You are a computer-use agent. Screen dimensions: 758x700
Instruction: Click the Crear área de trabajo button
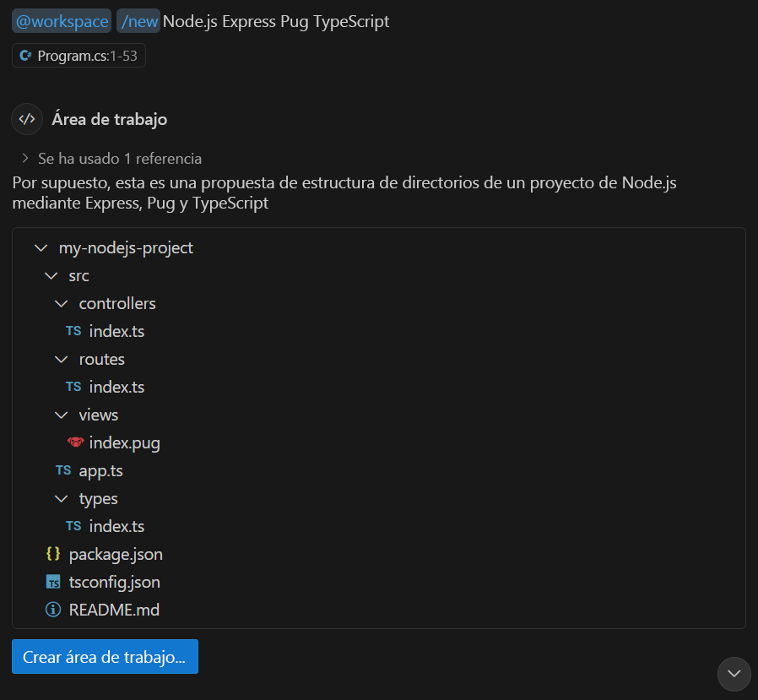105,656
